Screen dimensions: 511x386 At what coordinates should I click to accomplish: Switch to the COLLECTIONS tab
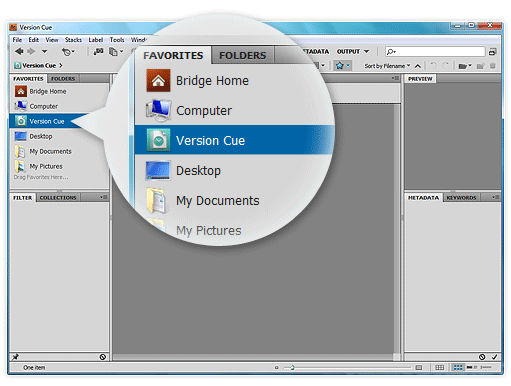[x=58, y=198]
